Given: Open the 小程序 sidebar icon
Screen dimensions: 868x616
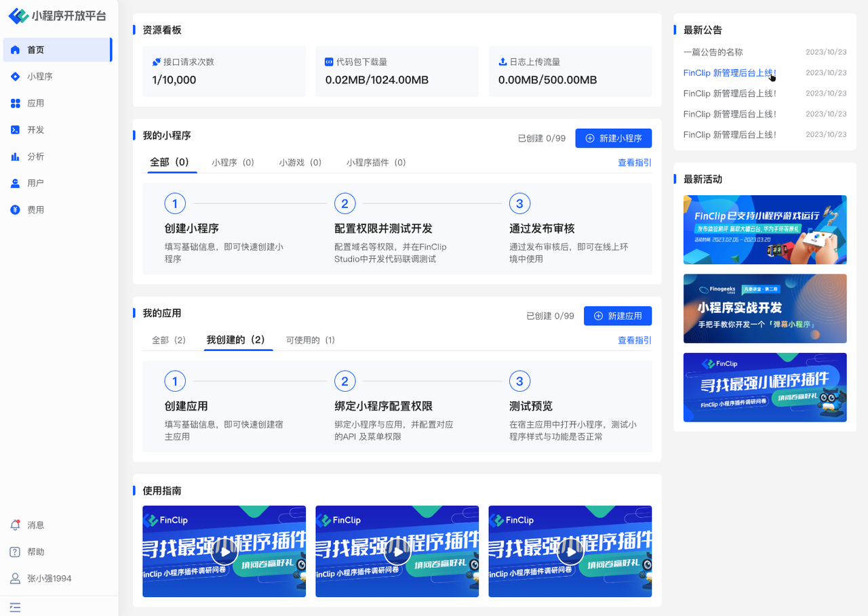Looking at the screenshot, I should point(16,77).
